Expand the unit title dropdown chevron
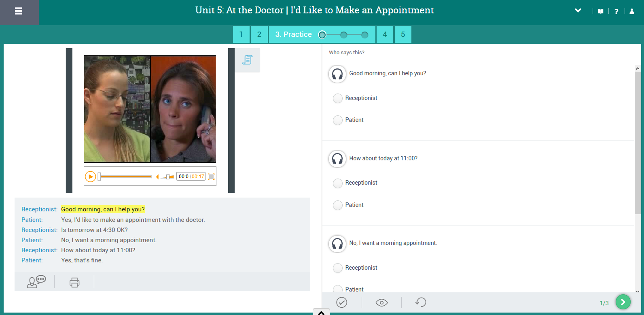Screen dimensions: 644x315 point(578,11)
